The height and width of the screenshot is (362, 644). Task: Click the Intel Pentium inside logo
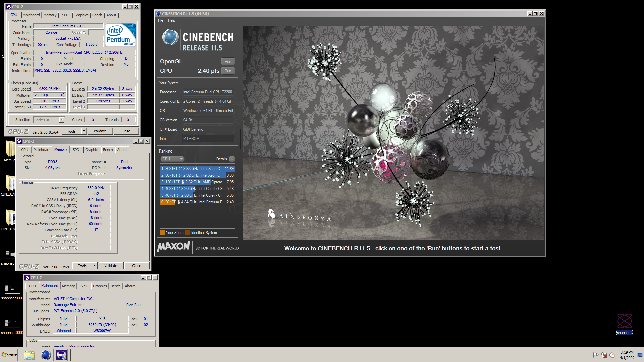(x=121, y=35)
